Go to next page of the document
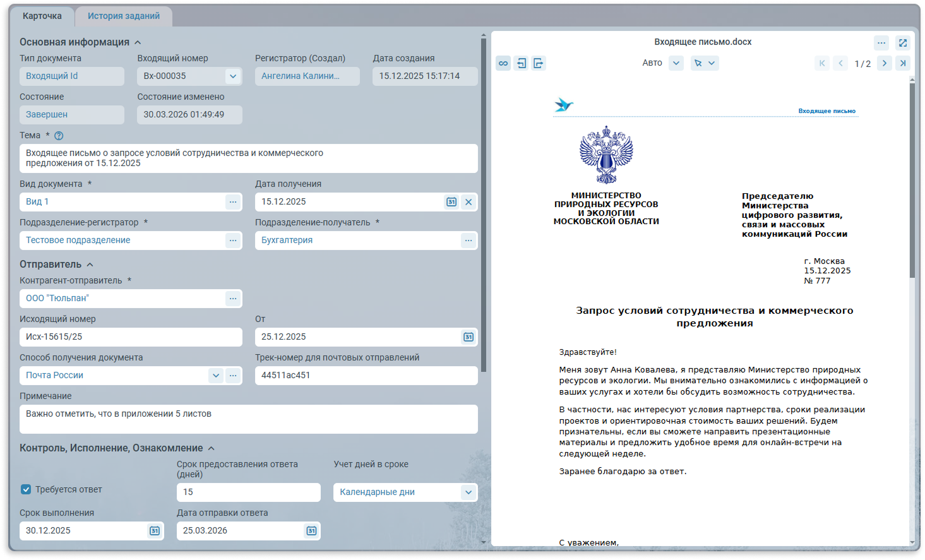The height and width of the screenshot is (560, 925). point(885,63)
